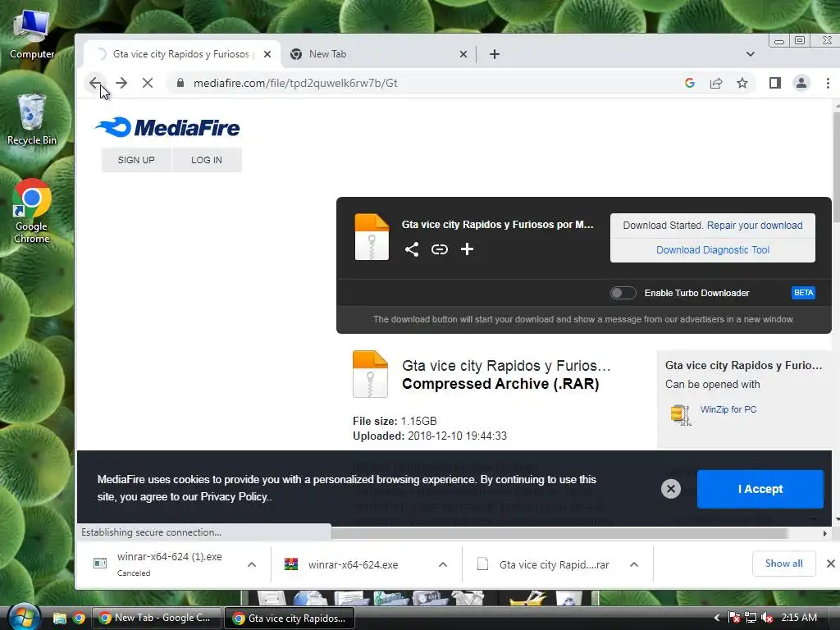Click the orange archive file icon in dark panel

(x=372, y=237)
